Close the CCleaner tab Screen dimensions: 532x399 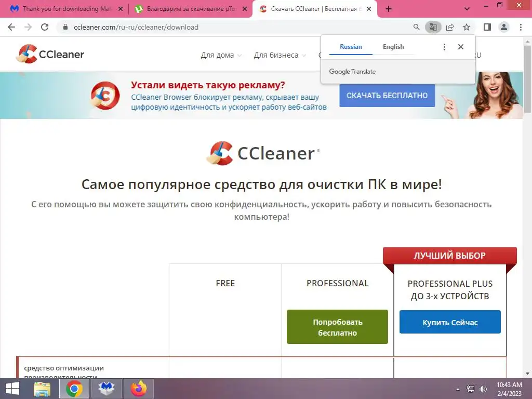click(369, 9)
